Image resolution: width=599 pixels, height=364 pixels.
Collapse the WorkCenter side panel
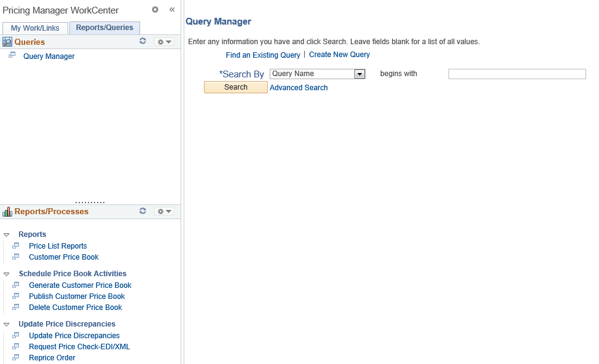point(172,9)
